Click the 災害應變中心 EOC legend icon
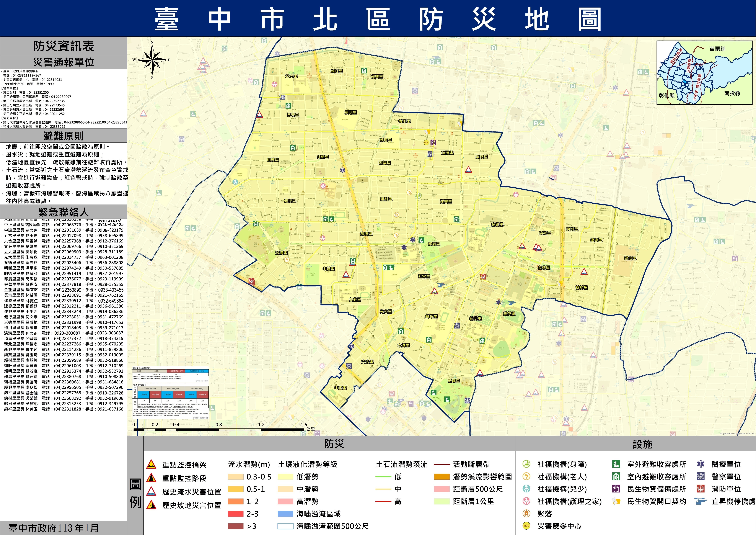Image resolution: width=756 pixels, height=535 pixels. (x=526, y=526)
